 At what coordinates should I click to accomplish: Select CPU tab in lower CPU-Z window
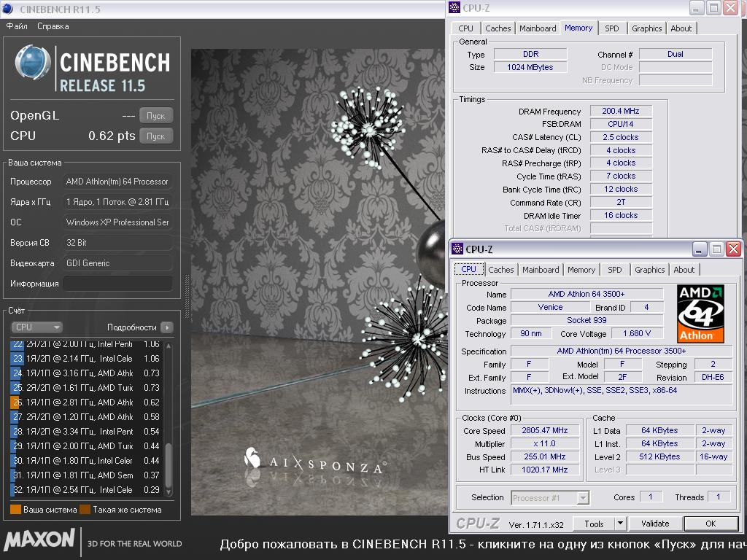tap(469, 269)
